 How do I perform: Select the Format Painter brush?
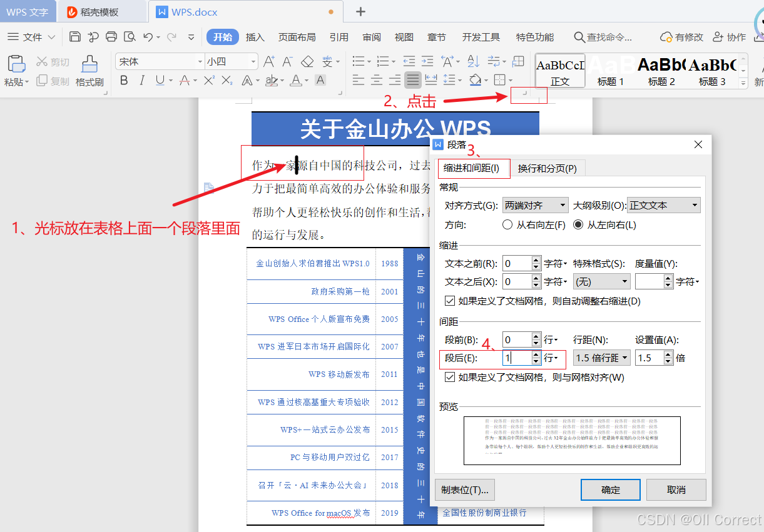89,64
